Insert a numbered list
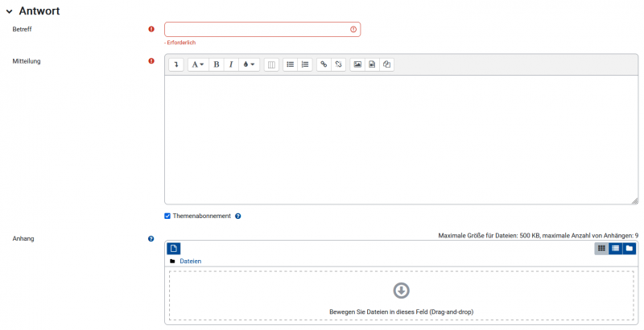This screenshot has height=330, width=644. 304,64
